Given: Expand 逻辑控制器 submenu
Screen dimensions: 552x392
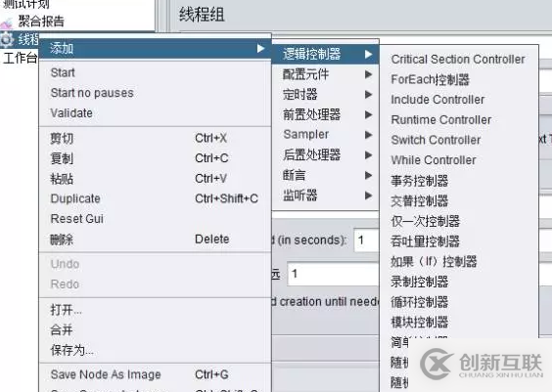Looking at the screenshot, I should coord(326,54).
